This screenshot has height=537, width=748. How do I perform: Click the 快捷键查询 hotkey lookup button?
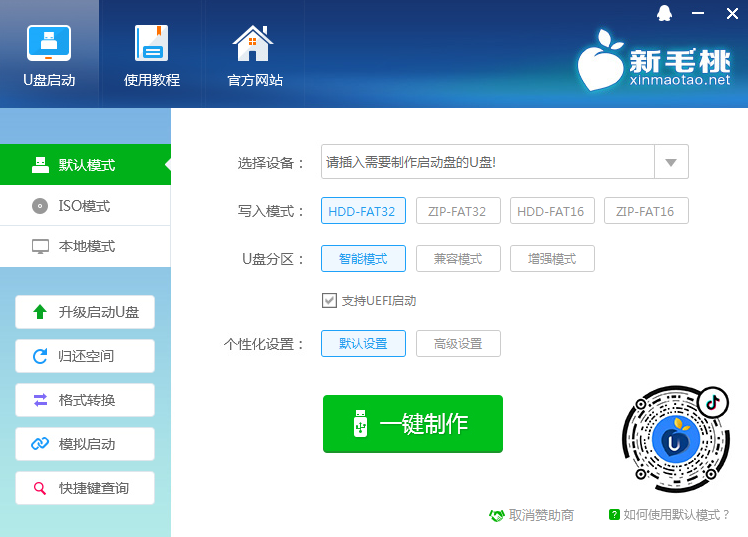(x=85, y=488)
